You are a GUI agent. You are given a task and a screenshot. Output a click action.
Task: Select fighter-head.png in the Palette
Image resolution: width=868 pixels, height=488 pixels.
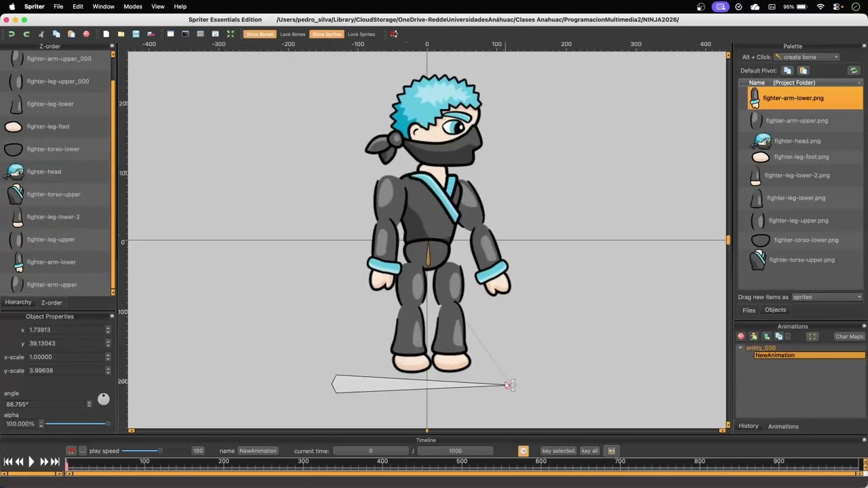coord(796,141)
